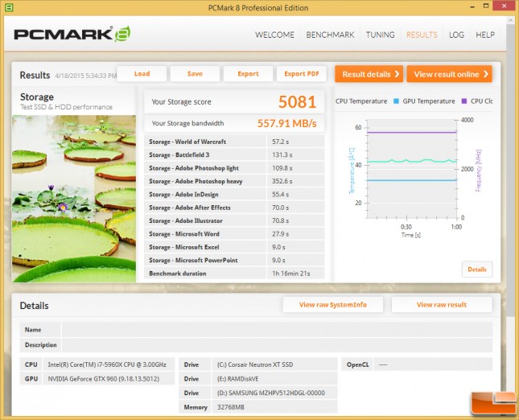Image resolution: width=519 pixels, height=420 pixels.
Task: Select Storage - Adobe Illustrator row
Action: [234, 220]
